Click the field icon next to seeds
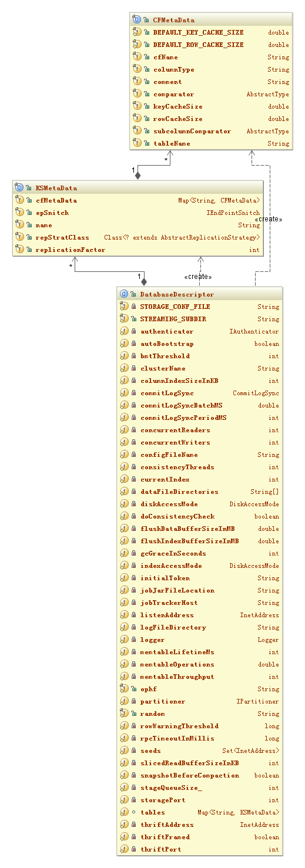Screen dimensions: 305x868 [123, 751]
